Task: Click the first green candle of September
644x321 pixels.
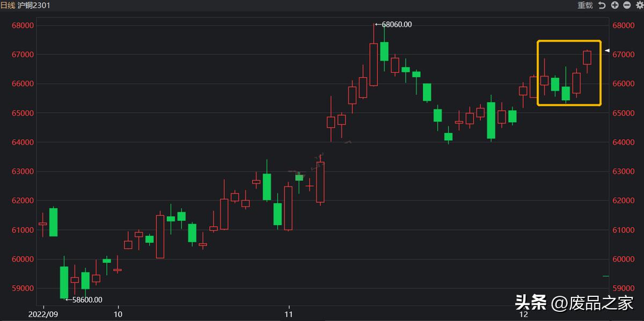Action: pos(53,222)
